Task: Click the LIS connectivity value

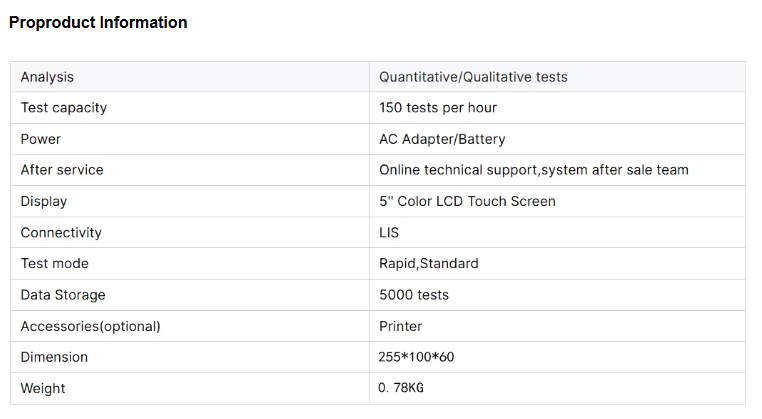Action: pos(389,232)
